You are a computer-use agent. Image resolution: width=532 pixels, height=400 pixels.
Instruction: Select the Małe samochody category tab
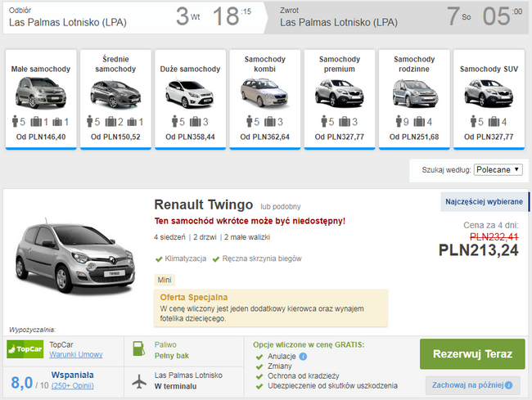[x=41, y=99]
